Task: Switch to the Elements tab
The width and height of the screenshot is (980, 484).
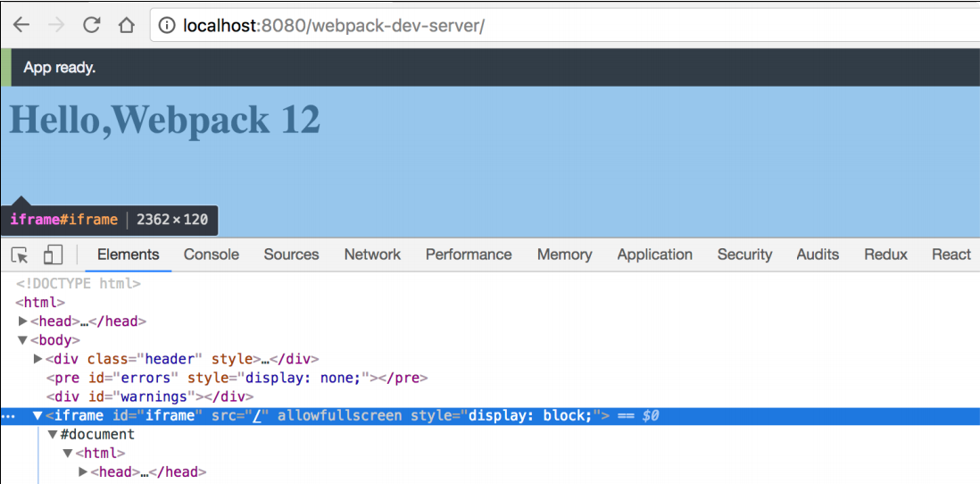Action: (x=129, y=255)
